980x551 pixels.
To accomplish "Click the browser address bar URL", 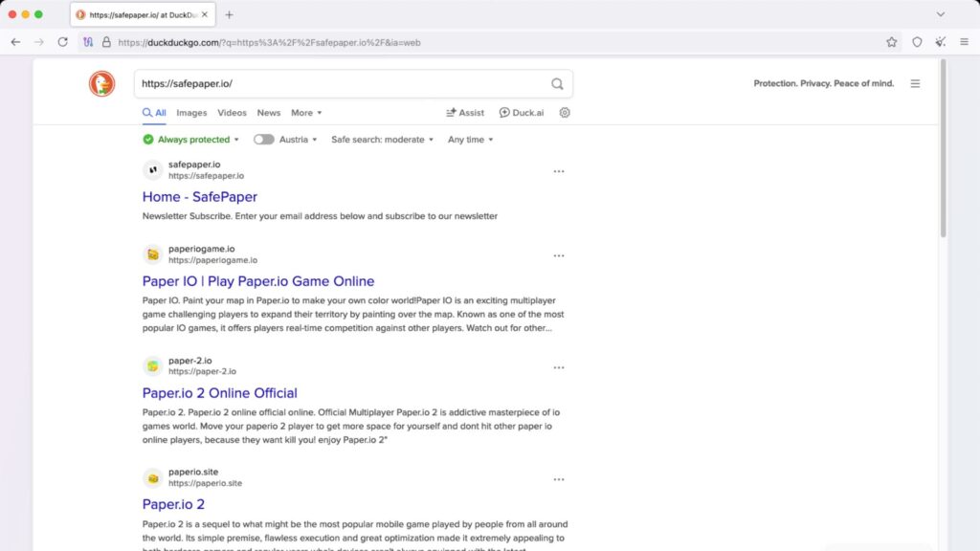I will (x=269, y=42).
